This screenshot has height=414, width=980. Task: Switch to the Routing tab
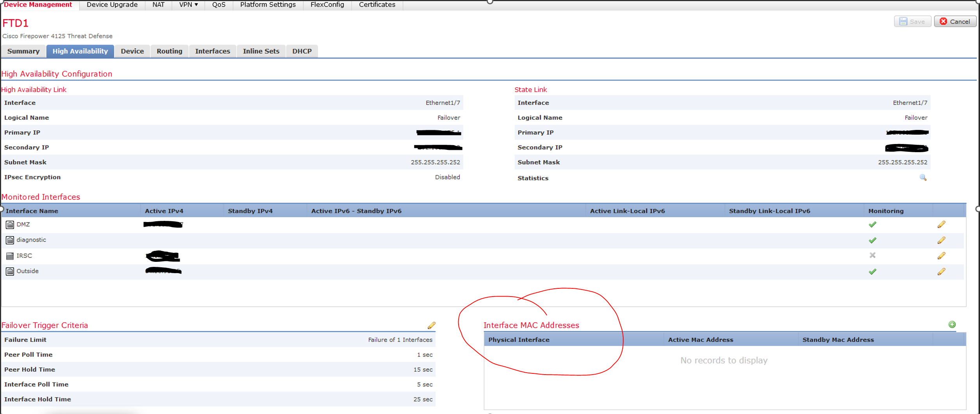169,51
